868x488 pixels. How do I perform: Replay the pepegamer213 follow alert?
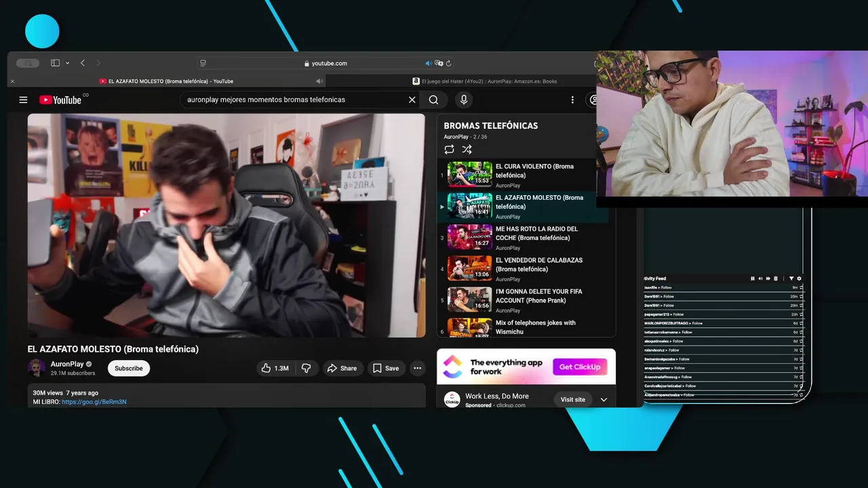[801, 314]
